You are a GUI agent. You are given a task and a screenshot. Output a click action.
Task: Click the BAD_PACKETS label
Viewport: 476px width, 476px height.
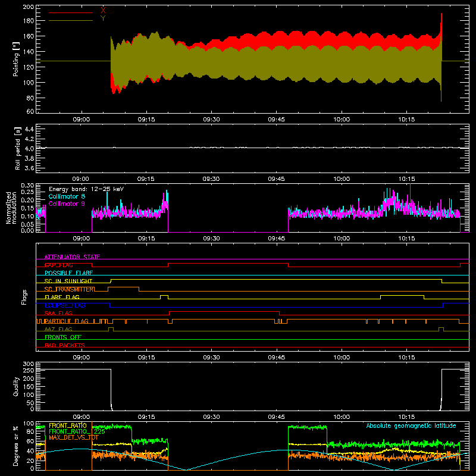tap(65, 346)
